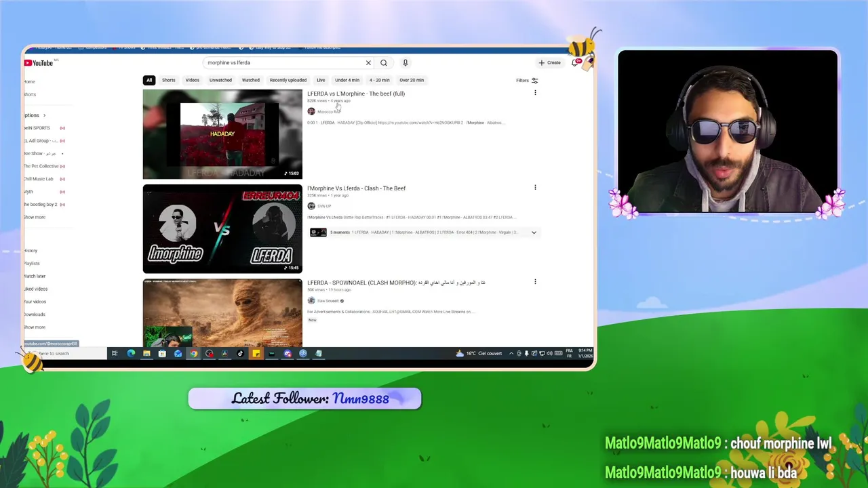Select the 'Unwatched' filter chip
868x488 pixels.
(220, 80)
